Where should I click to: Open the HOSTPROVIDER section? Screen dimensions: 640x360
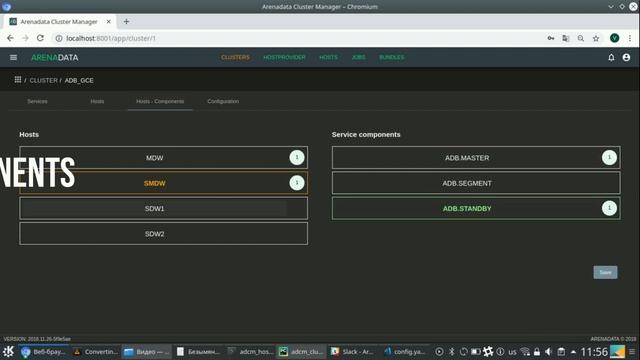coord(284,57)
